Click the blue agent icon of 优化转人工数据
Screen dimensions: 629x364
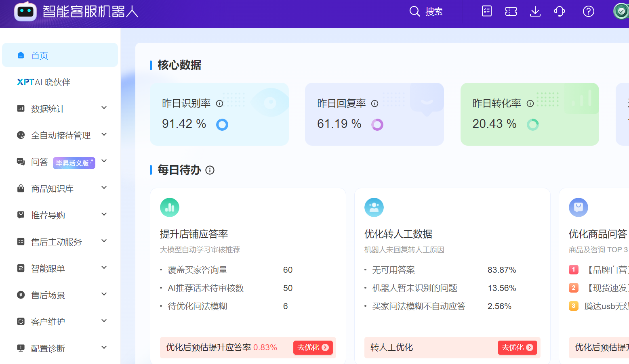[374, 207]
